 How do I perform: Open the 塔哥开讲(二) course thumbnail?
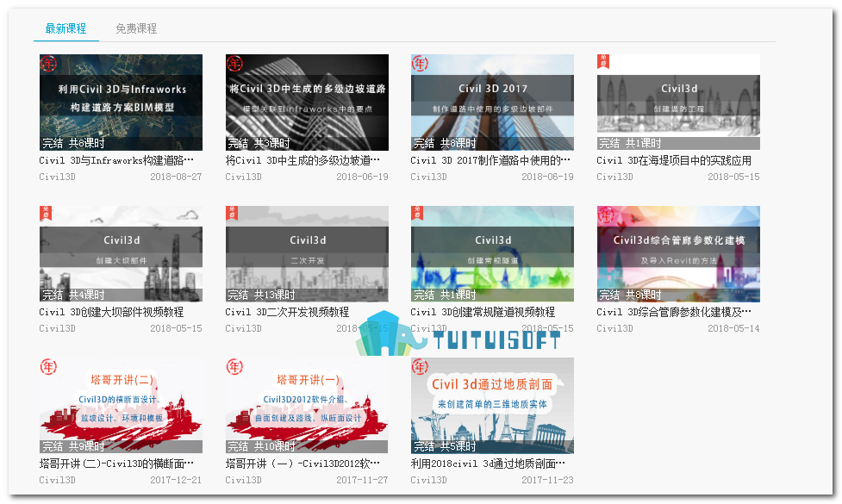click(121, 406)
